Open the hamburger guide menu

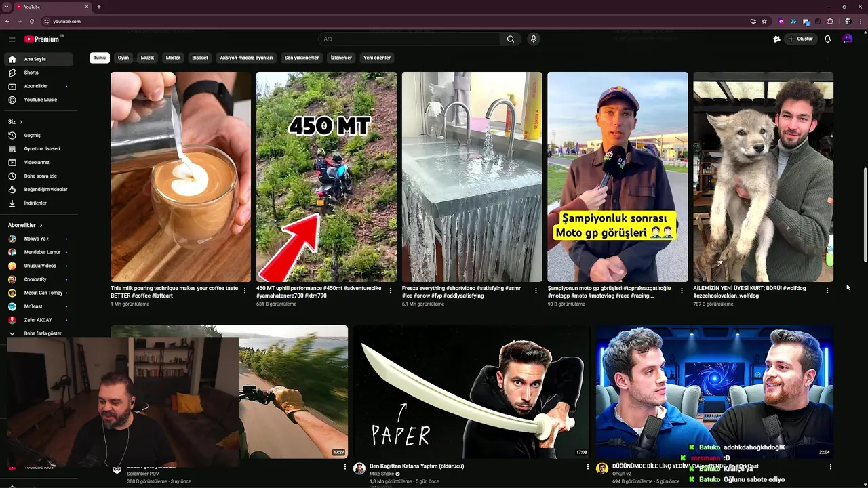pos(12,39)
